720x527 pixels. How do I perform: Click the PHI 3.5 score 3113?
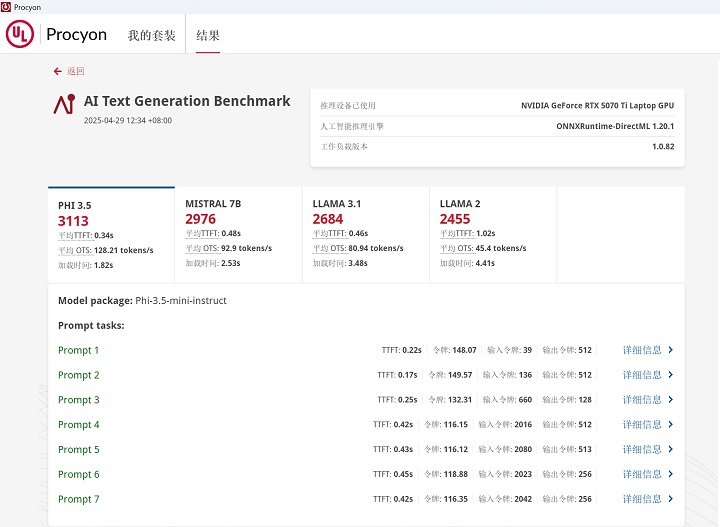coord(73,221)
